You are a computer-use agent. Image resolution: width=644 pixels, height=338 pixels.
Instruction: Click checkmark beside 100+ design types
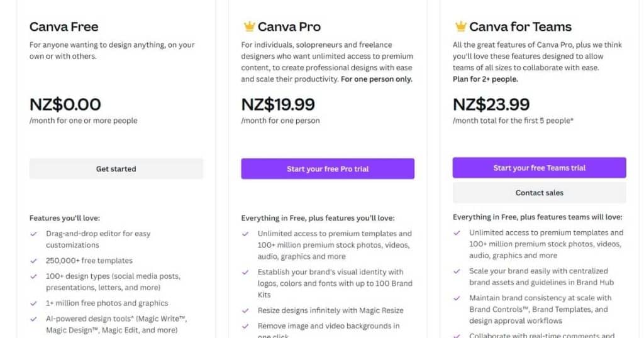pos(34,276)
